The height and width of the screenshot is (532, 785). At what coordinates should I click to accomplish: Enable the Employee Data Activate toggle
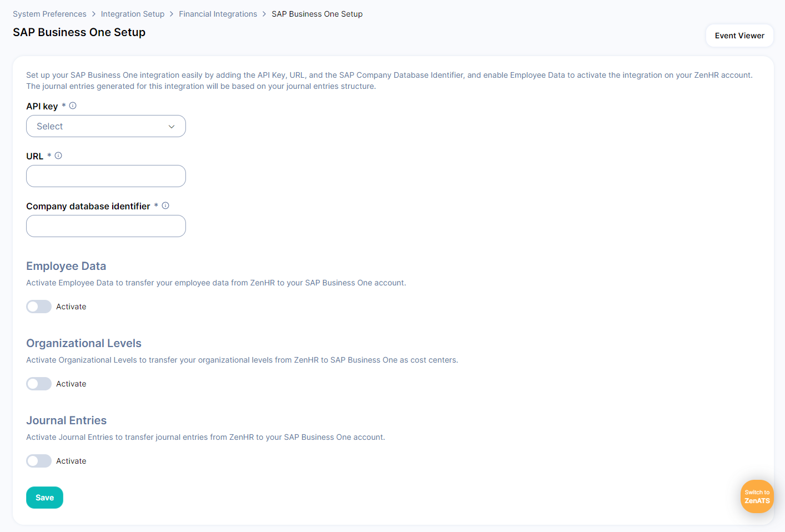(x=39, y=307)
